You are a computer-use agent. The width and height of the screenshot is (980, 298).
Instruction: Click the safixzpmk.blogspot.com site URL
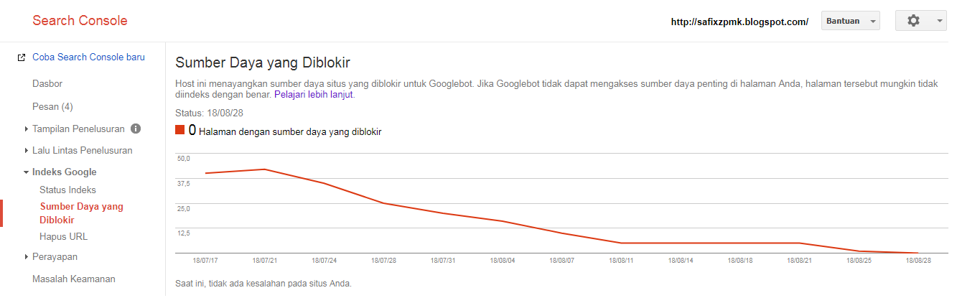[739, 22]
